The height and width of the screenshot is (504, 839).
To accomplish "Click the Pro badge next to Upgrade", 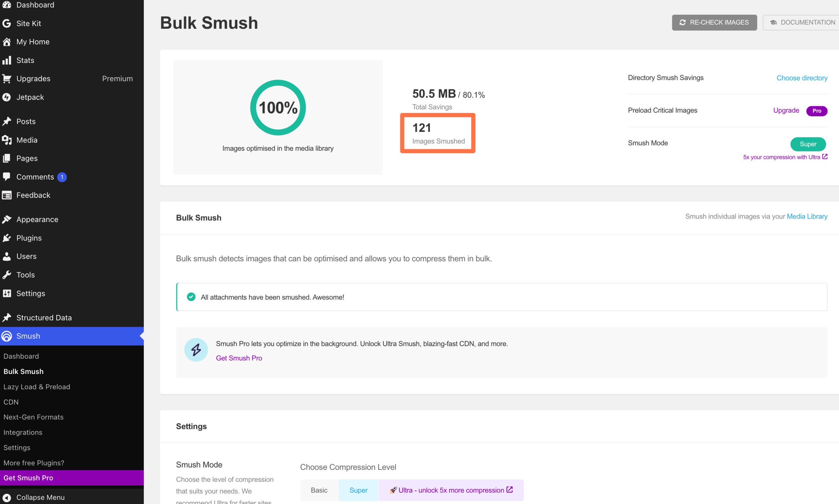I will point(817,111).
